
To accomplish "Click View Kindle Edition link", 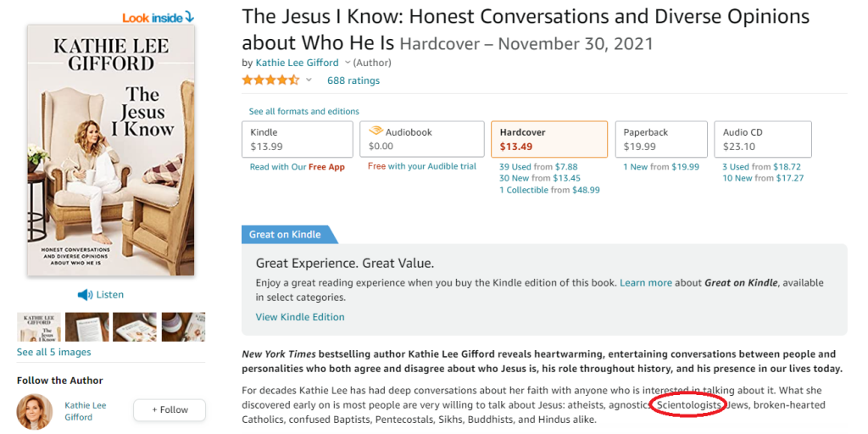I will point(300,317).
